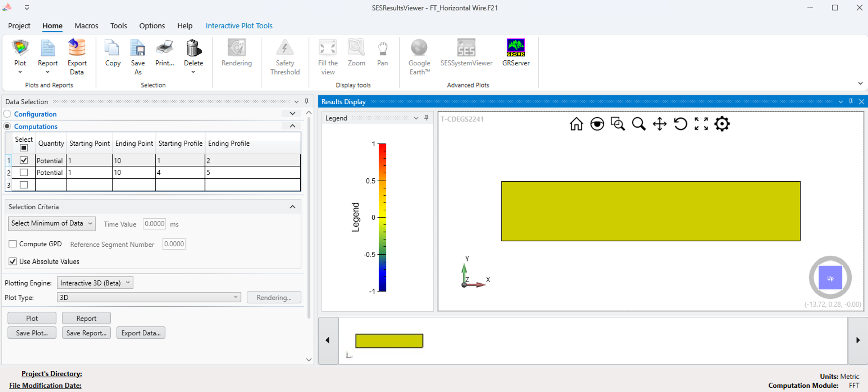This screenshot has height=392, width=868.
Task: Open the Options tab
Action: click(x=152, y=26)
